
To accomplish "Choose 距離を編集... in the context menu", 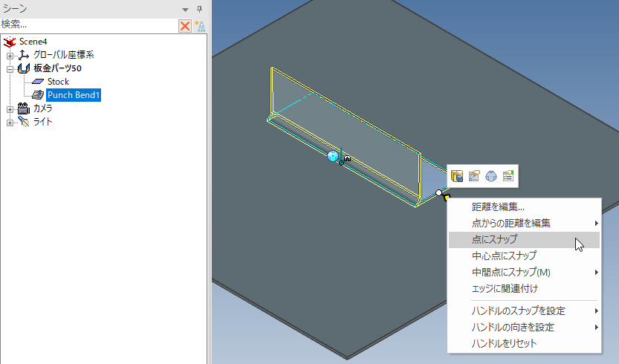I will [498, 207].
